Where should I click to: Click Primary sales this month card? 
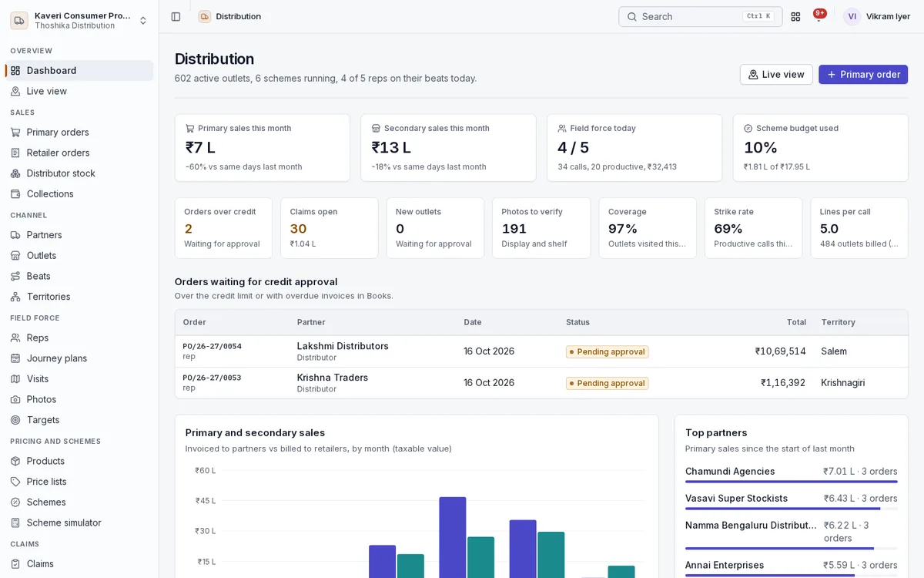[263, 148]
